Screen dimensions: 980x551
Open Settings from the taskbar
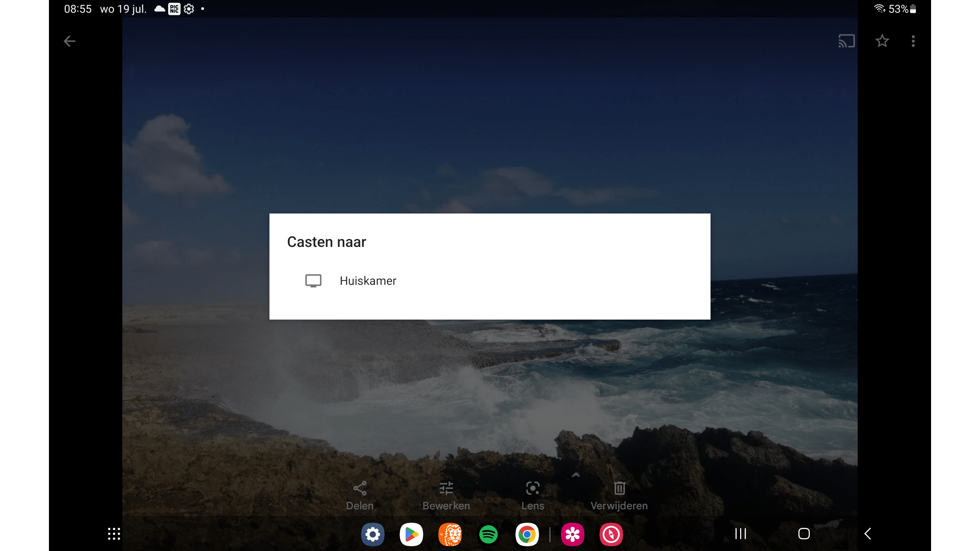pyautogui.click(x=372, y=534)
